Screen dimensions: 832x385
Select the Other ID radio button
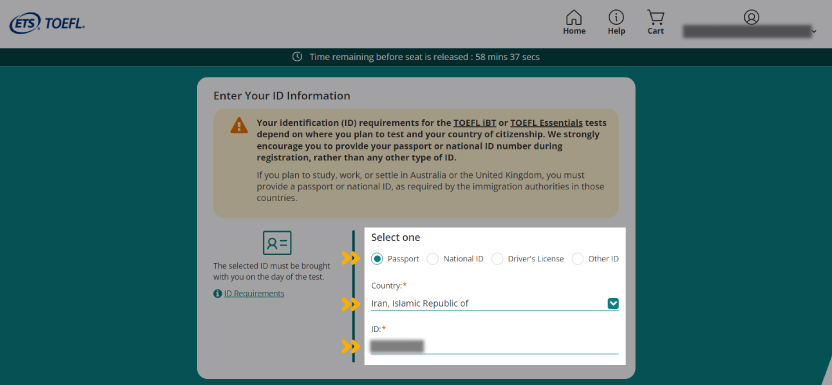click(577, 259)
